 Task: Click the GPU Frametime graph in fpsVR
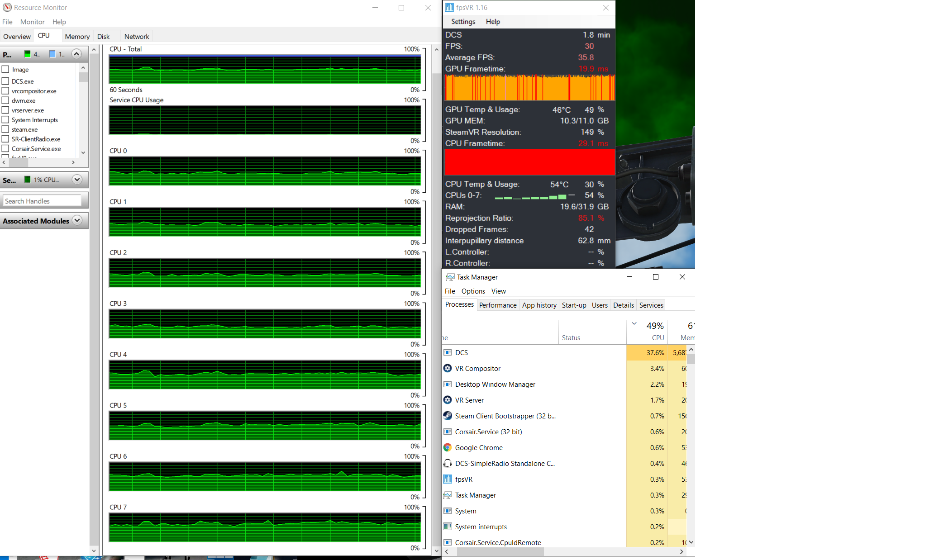529,88
